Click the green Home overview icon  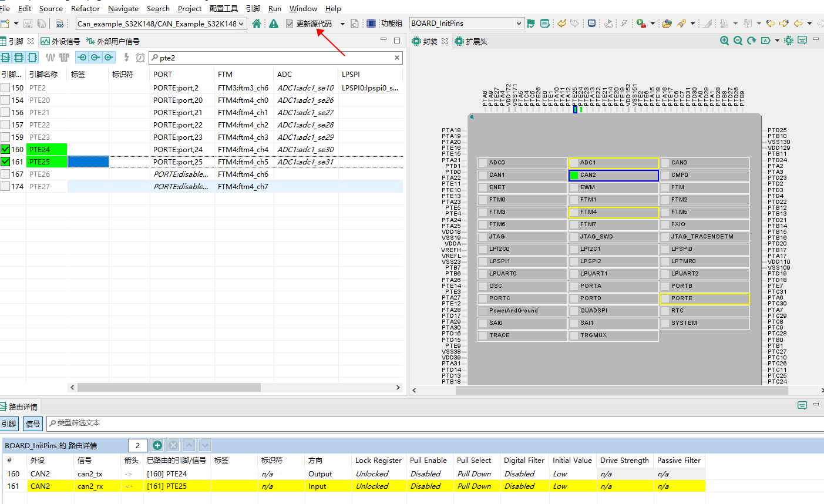pos(256,23)
